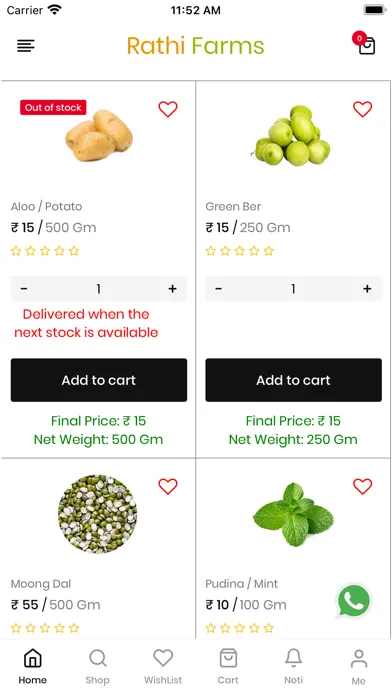This screenshot has height=696, width=392.
Task: Decrease Aloo / Potato quantity with minus
Action: click(x=24, y=289)
